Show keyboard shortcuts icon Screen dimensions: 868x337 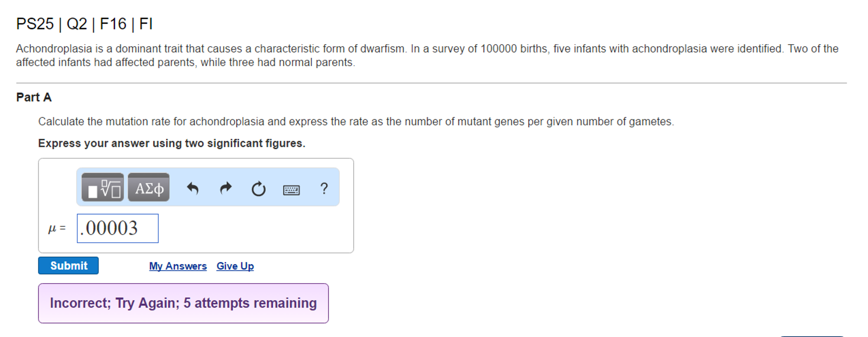291,190
